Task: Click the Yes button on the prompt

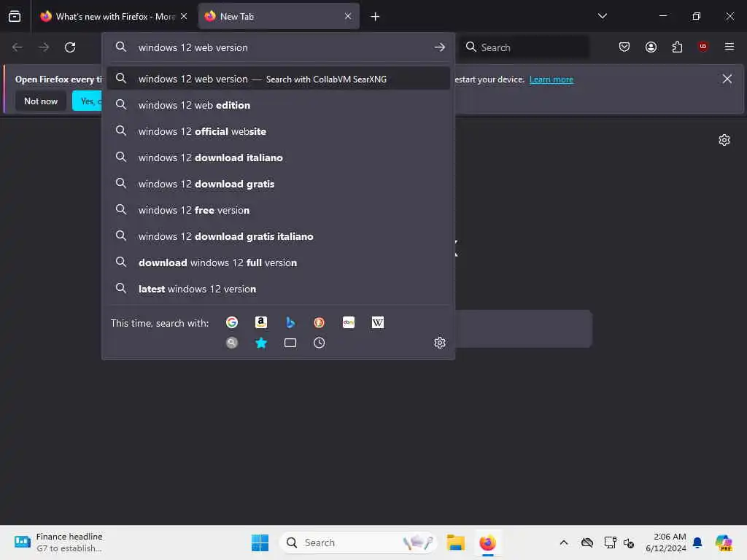Action: click(87, 101)
